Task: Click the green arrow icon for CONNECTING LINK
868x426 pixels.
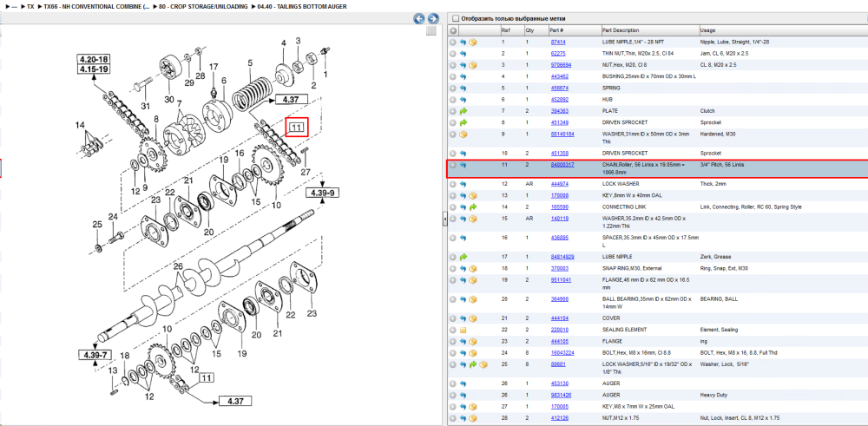Action: click(473, 206)
